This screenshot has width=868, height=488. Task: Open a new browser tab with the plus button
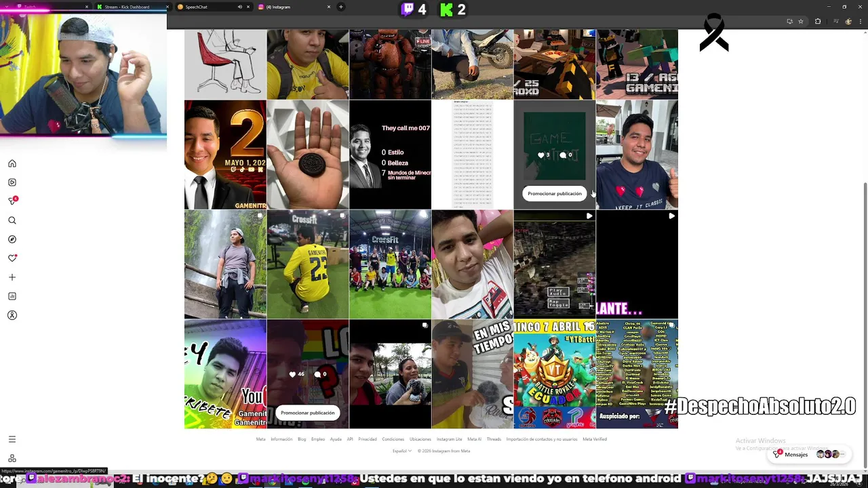click(x=340, y=7)
